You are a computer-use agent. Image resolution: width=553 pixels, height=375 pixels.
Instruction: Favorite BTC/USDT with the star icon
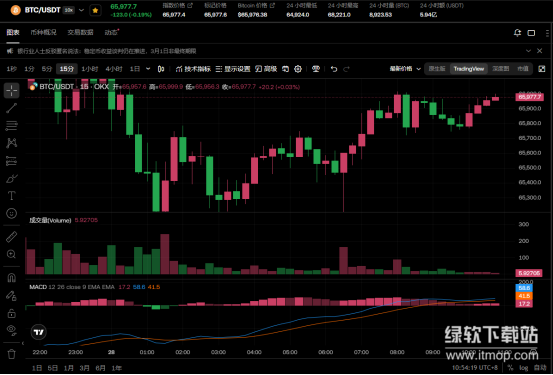(95, 10)
